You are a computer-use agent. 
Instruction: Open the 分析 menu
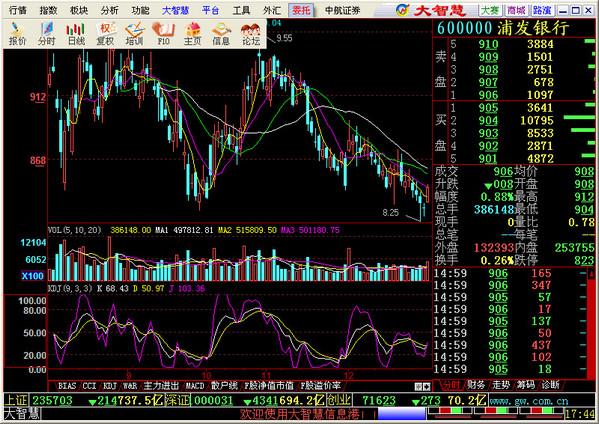pyautogui.click(x=110, y=10)
